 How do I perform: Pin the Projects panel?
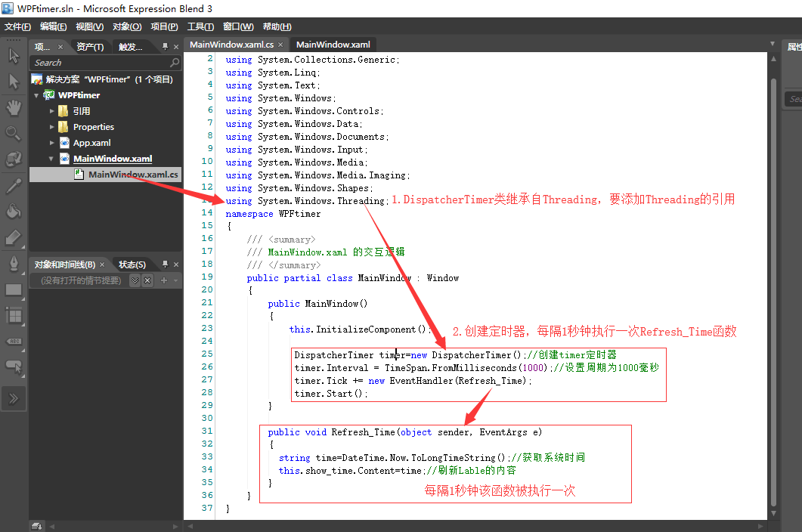click(x=165, y=47)
